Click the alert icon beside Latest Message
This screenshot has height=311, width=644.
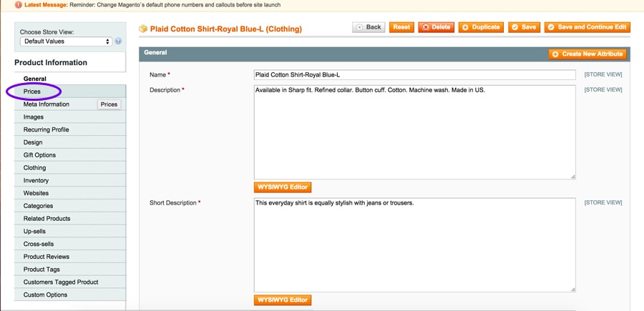(x=19, y=5)
